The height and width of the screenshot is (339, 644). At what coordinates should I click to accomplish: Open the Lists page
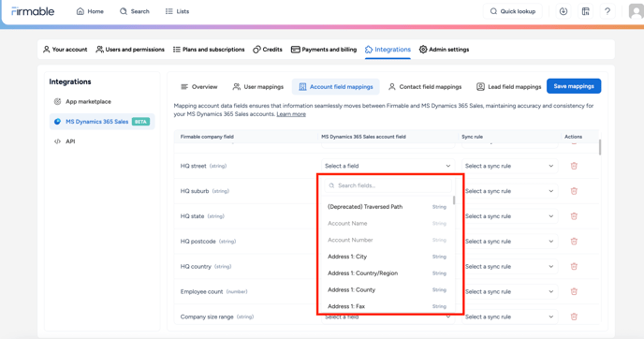(x=177, y=11)
